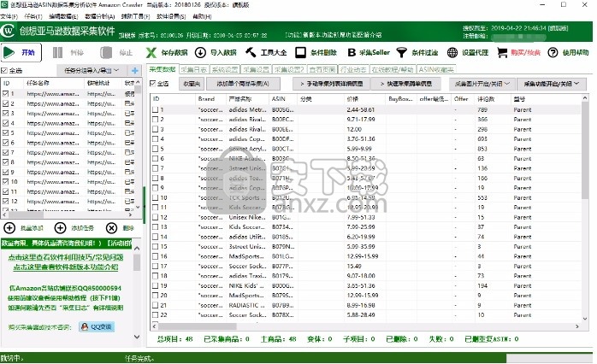Switch to the 系统设置 tab
597x364 pixels.
click(x=225, y=69)
